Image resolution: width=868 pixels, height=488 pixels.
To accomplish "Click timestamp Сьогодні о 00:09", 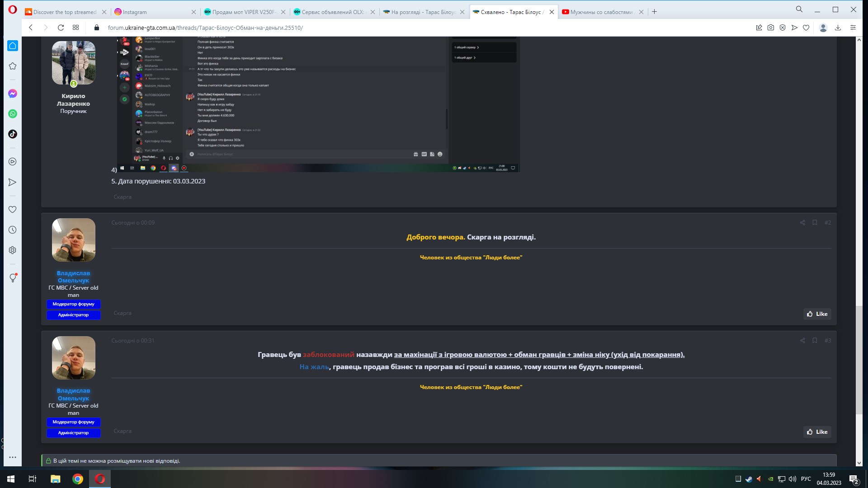I will tap(133, 223).
